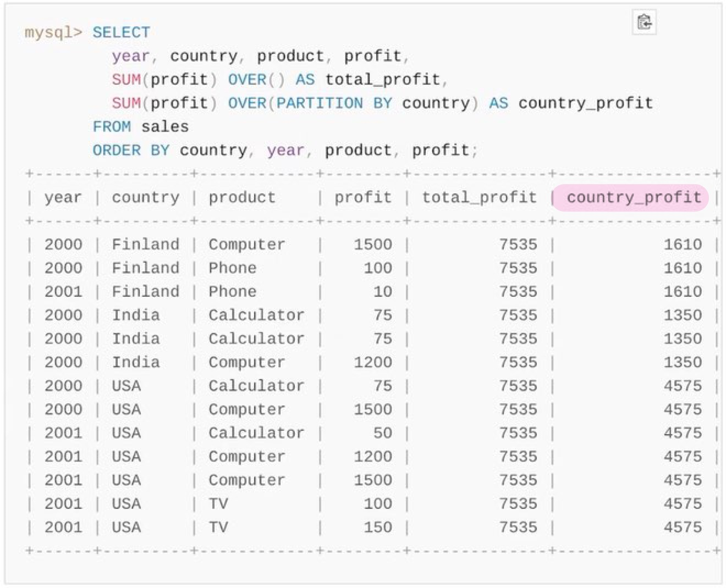Select profit value 1500 in Finland Computer row
This screenshot has height=588, width=726.
(373, 245)
